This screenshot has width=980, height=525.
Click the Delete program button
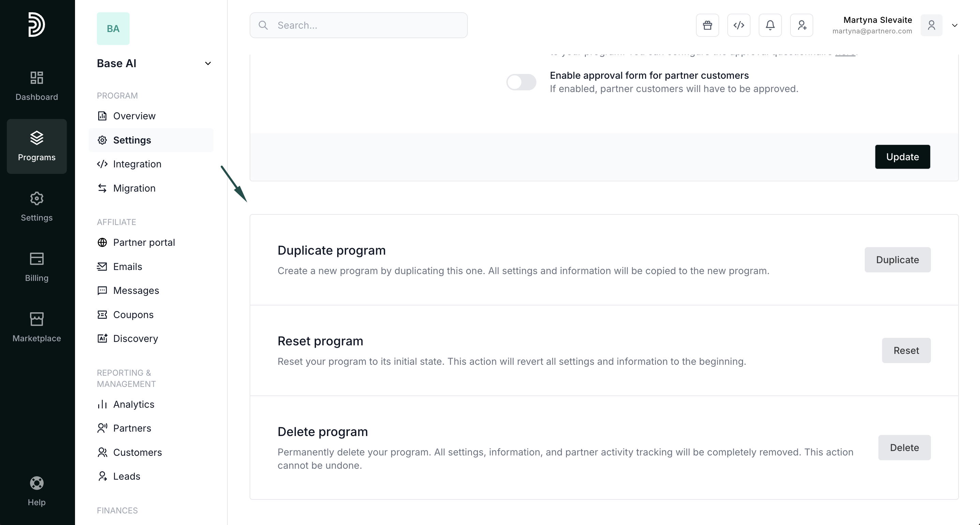904,447
